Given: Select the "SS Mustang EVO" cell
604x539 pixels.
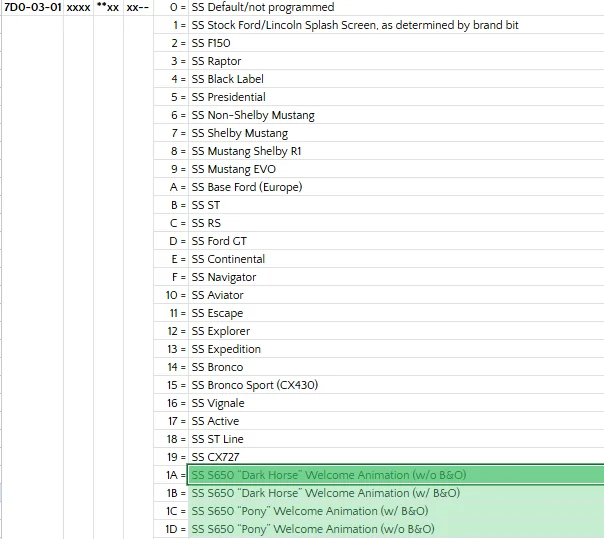Looking at the screenshot, I should point(396,169).
